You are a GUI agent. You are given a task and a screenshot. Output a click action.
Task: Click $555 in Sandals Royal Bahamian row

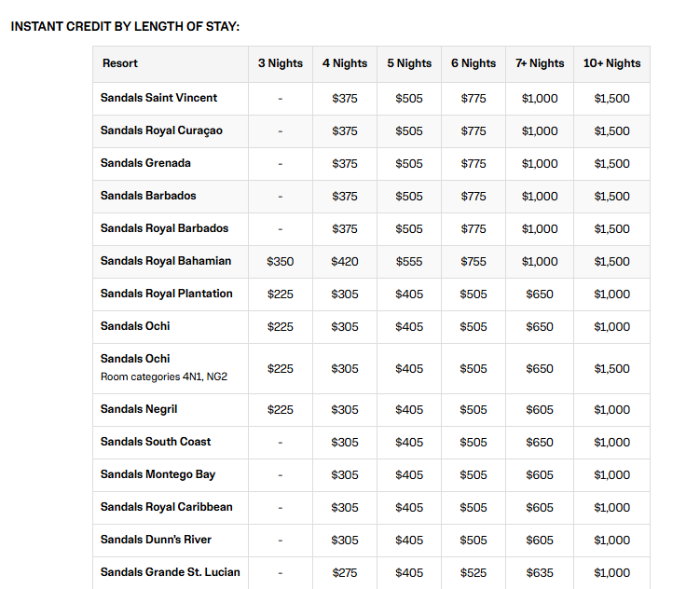coord(409,262)
